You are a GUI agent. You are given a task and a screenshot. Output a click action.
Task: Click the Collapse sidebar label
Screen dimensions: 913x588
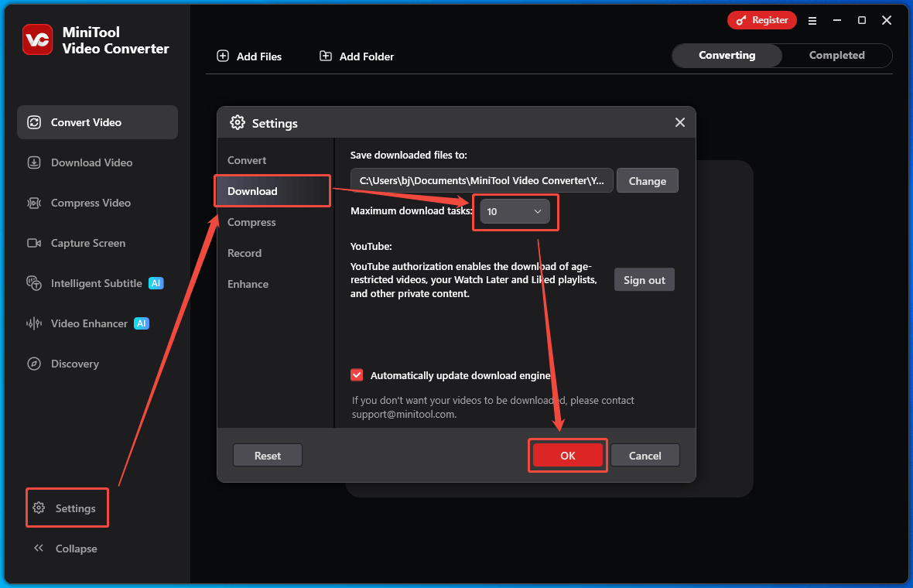[x=77, y=549]
